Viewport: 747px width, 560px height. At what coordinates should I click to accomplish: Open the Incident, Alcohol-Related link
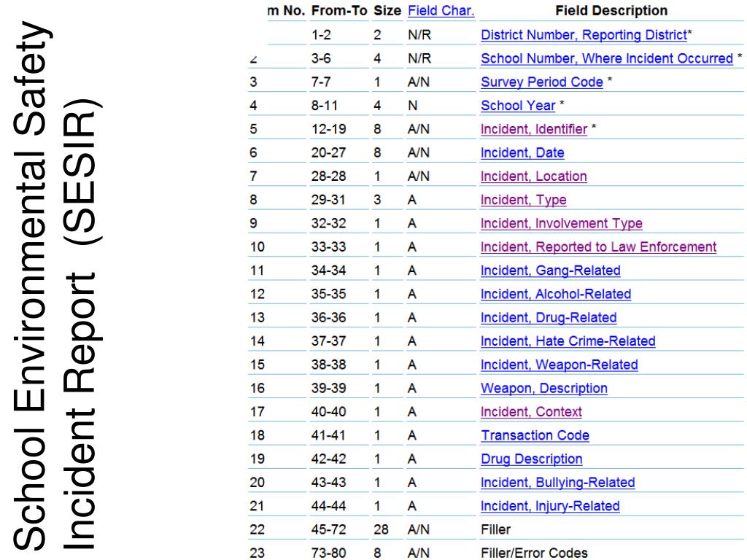555,295
